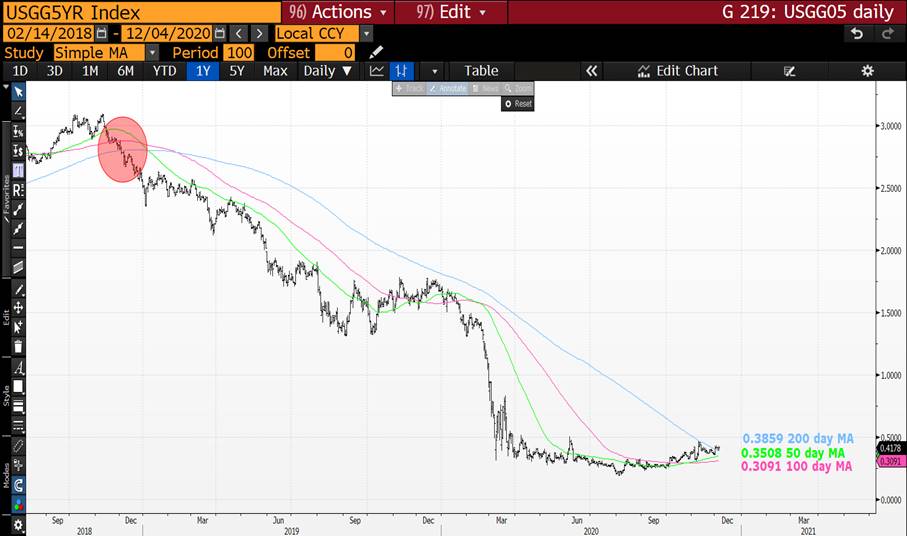Edit the Period 100 field
This screenshot has height=536, width=907.
(238, 53)
